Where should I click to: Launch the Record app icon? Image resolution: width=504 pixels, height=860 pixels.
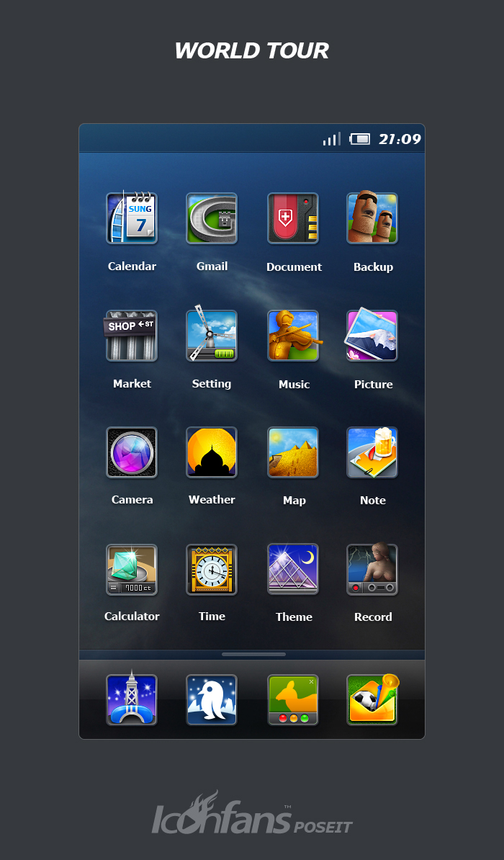372,569
